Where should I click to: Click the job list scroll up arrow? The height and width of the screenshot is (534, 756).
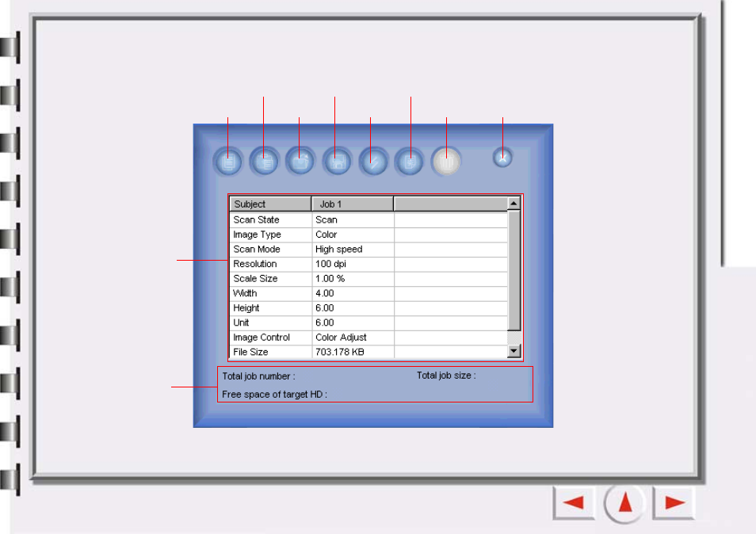coord(514,204)
